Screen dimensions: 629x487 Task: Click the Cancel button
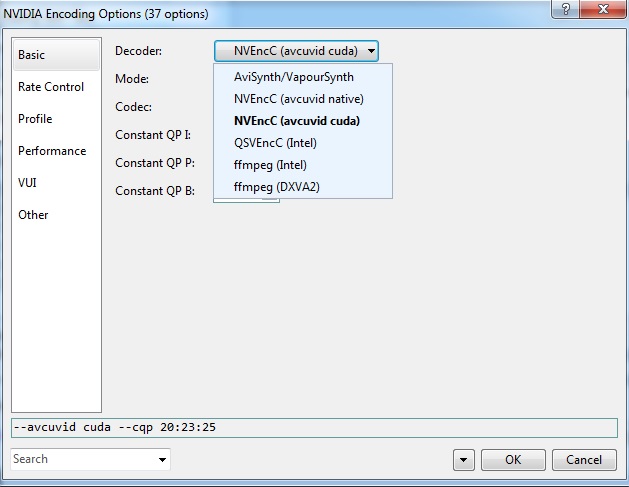584,460
